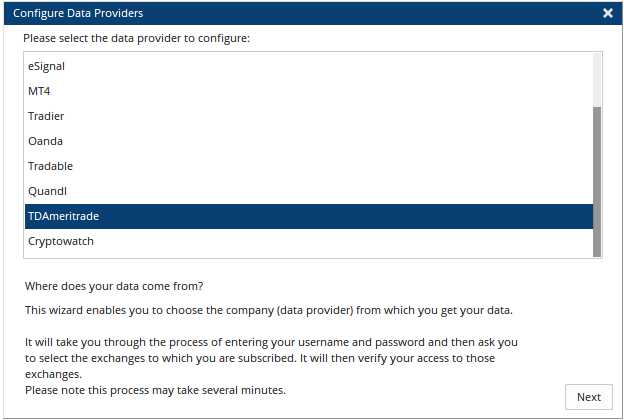Click the provider list scrollbar thumb
Screen dimensions: 624x420
pos(597,182)
